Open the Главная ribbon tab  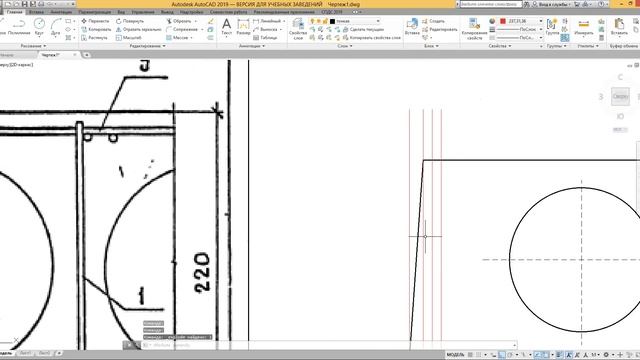14,12
